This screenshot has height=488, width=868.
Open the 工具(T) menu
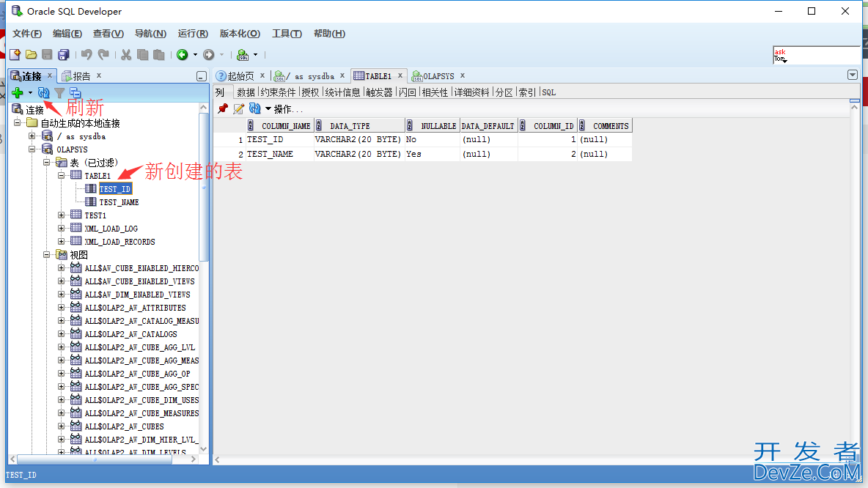287,34
